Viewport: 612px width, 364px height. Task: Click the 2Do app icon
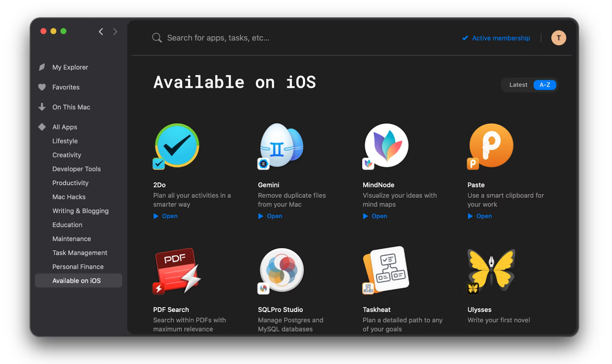pos(177,146)
